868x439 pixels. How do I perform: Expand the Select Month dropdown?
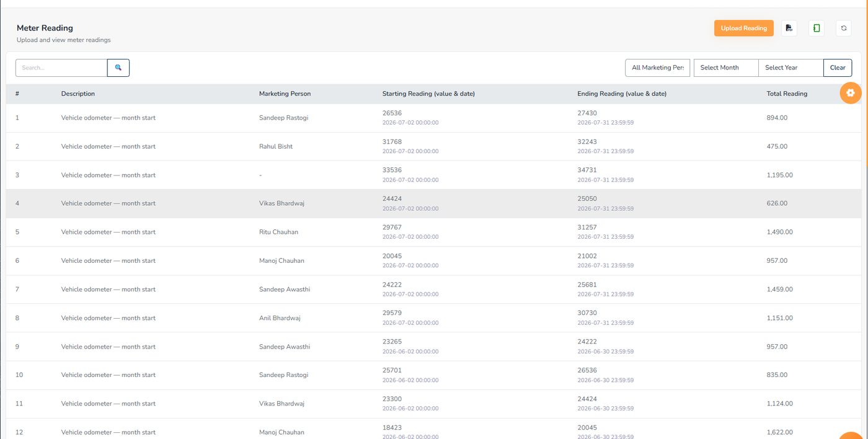tap(726, 68)
